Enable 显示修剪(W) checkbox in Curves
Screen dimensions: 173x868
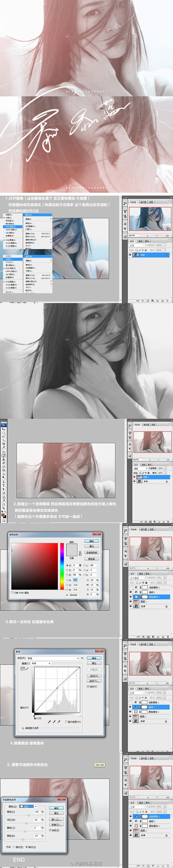click(x=66, y=721)
